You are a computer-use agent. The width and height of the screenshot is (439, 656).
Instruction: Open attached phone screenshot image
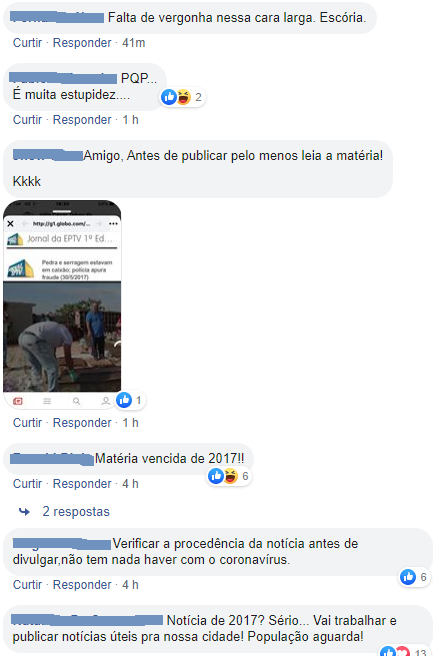click(62, 304)
